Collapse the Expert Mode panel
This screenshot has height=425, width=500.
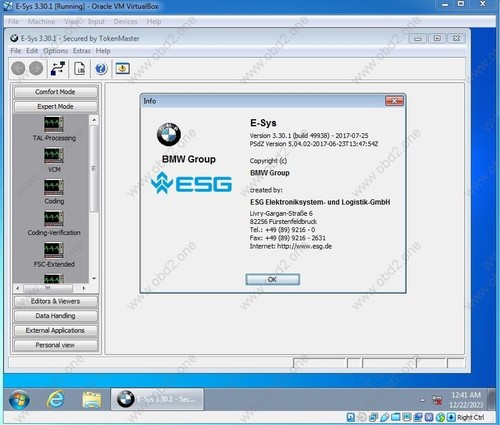[x=55, y=106]
